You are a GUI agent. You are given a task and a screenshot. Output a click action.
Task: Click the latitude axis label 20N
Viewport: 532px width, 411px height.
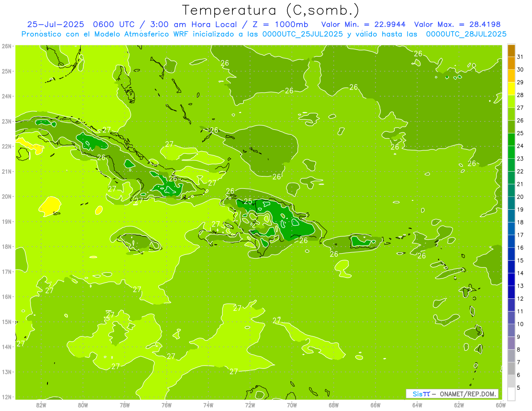tap(7, 196)
